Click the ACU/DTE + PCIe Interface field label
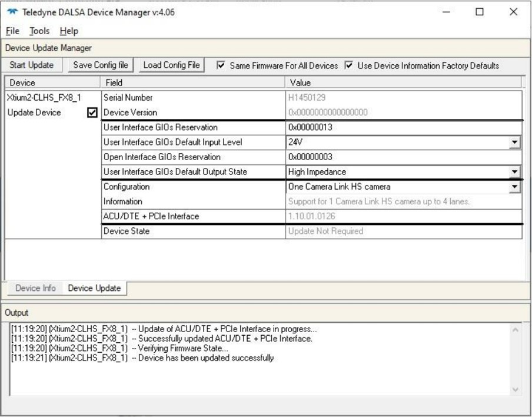The width and height of the screenshot is (532, 417). tap(151, 216)
